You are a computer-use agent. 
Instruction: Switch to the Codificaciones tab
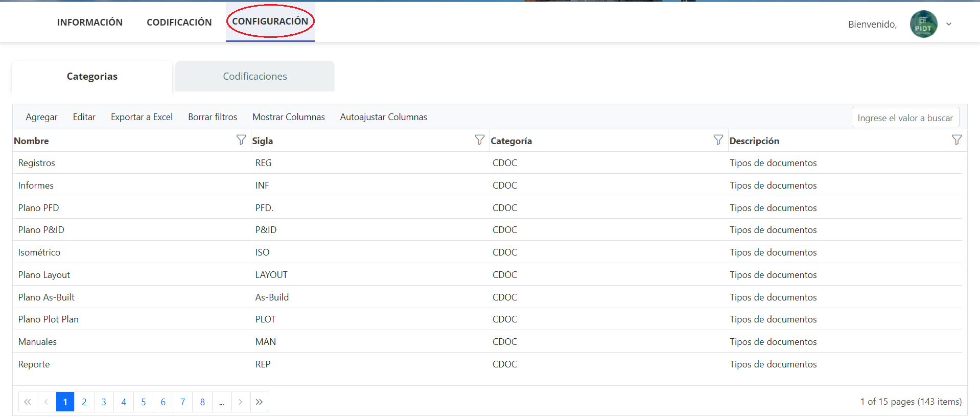[254, 76]
